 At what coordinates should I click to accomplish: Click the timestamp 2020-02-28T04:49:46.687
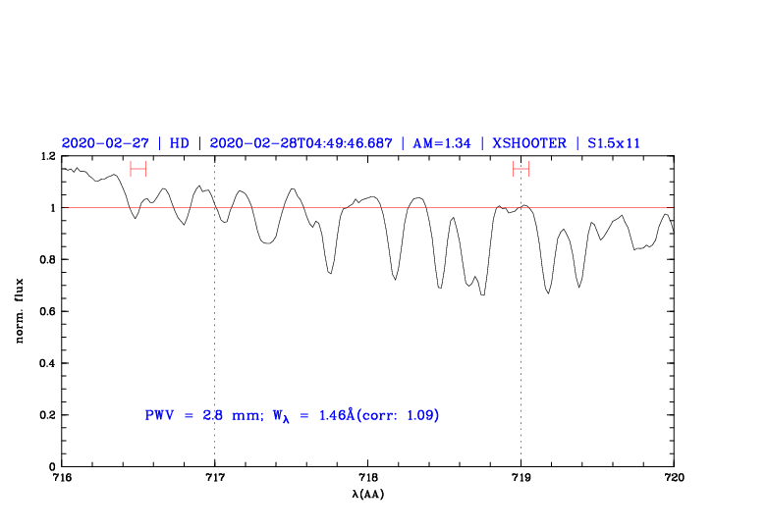click(x=302, y=142)
